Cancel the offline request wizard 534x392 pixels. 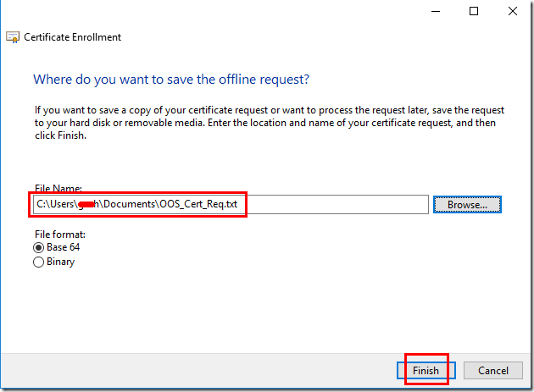(492, 370)
